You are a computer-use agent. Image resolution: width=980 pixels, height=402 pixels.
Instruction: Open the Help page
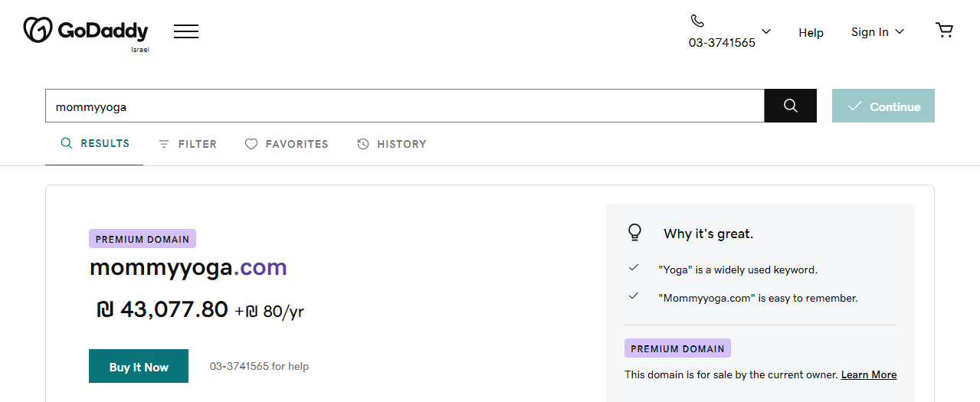811,32
